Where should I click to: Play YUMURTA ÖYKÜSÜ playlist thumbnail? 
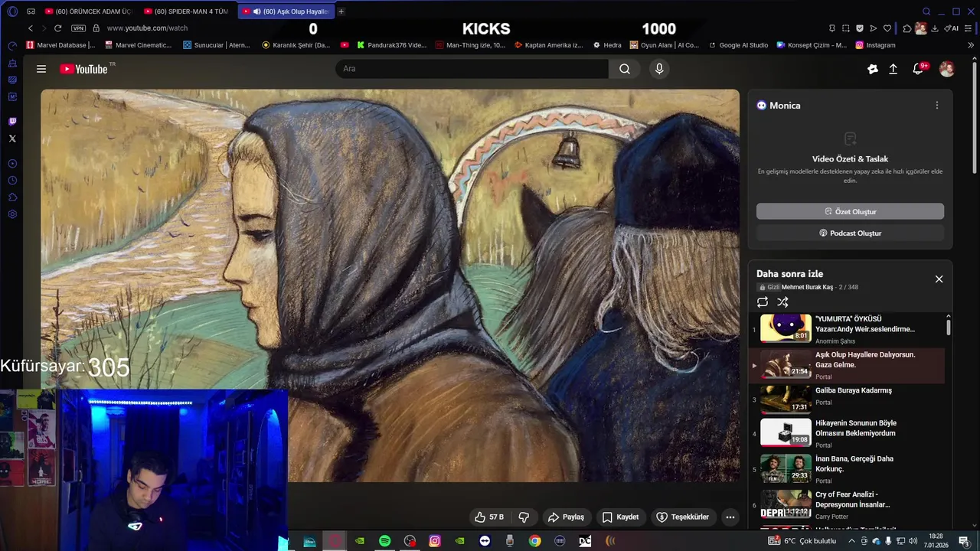click(x=786, y=328)
